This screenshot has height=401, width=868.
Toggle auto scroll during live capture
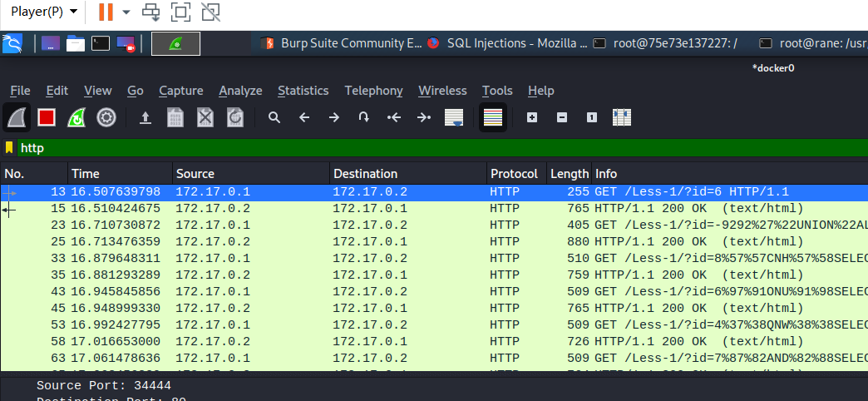point(454,117)
